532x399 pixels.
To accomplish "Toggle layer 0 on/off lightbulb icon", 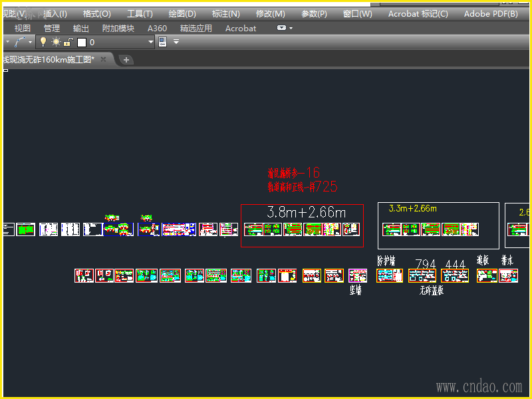I will tap(43, 42).
